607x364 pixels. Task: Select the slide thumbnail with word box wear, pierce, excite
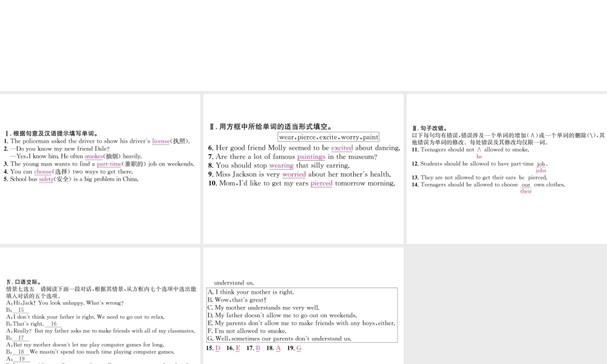click(303, 169)
